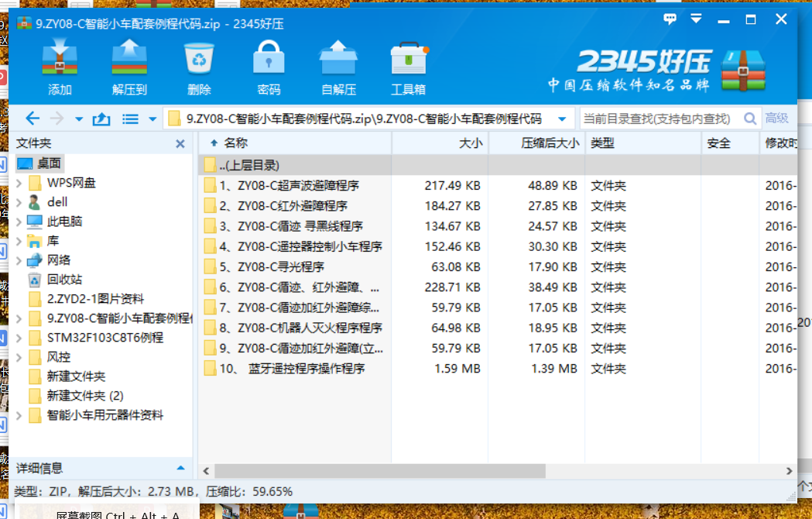The height and width of the screenshot is (519, 812).
Task: Click the 自解压 (Self-extract) icon
Action: pos(338,57)
